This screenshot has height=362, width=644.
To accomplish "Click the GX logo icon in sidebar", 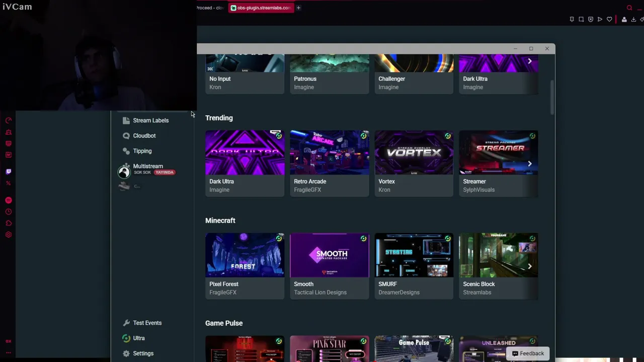I will (9, 341).
